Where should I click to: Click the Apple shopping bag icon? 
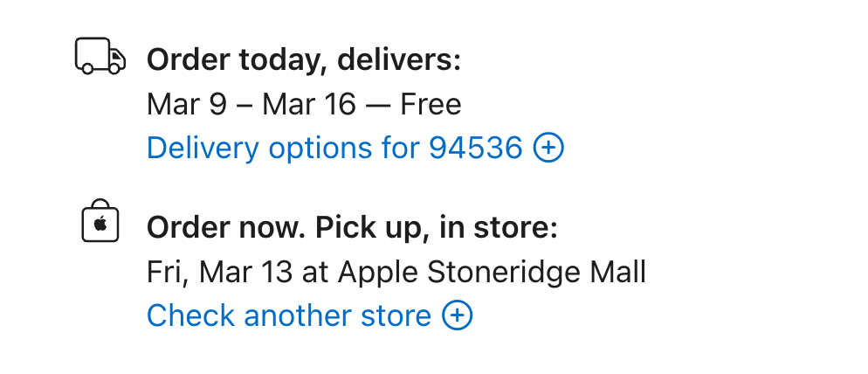pyautogui.click(x=100, y=223)
